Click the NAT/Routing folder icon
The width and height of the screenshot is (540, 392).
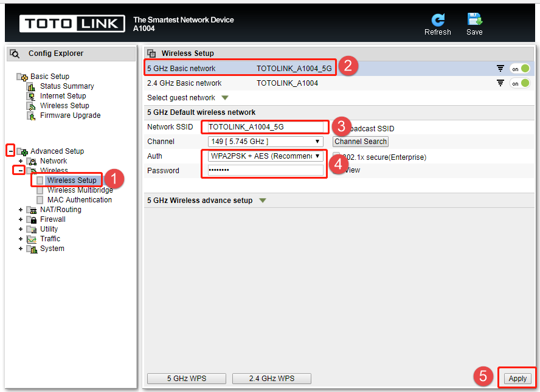32,210
